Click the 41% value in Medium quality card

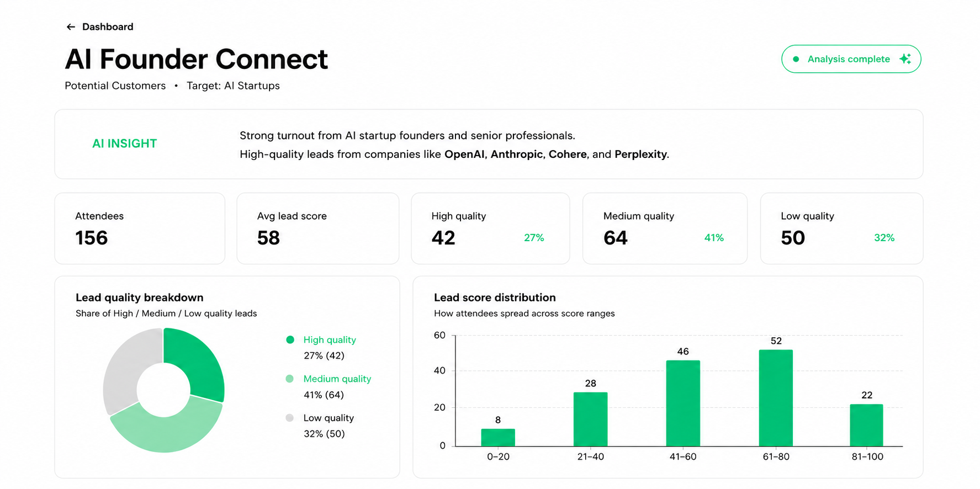click(714, 238)
